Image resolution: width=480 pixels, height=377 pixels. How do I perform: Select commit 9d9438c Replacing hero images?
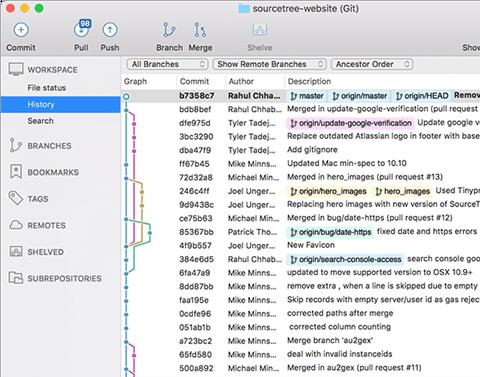[300, 205]
